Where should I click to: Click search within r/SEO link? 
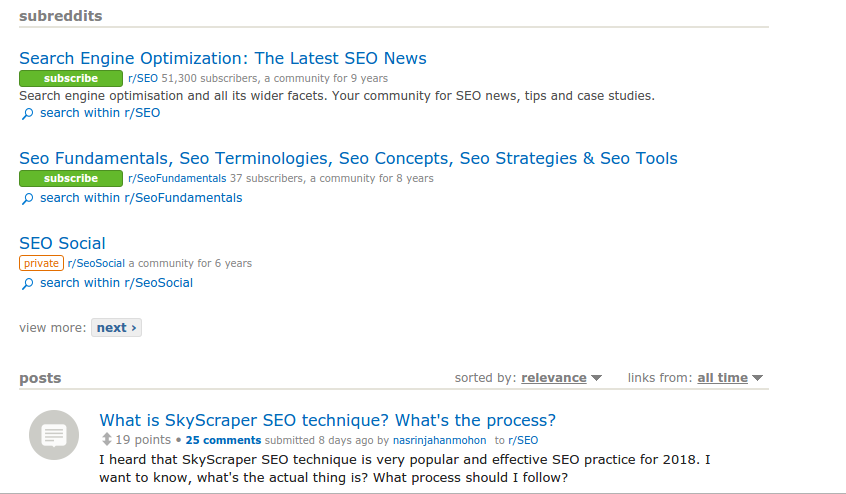[x=99, y=113]
